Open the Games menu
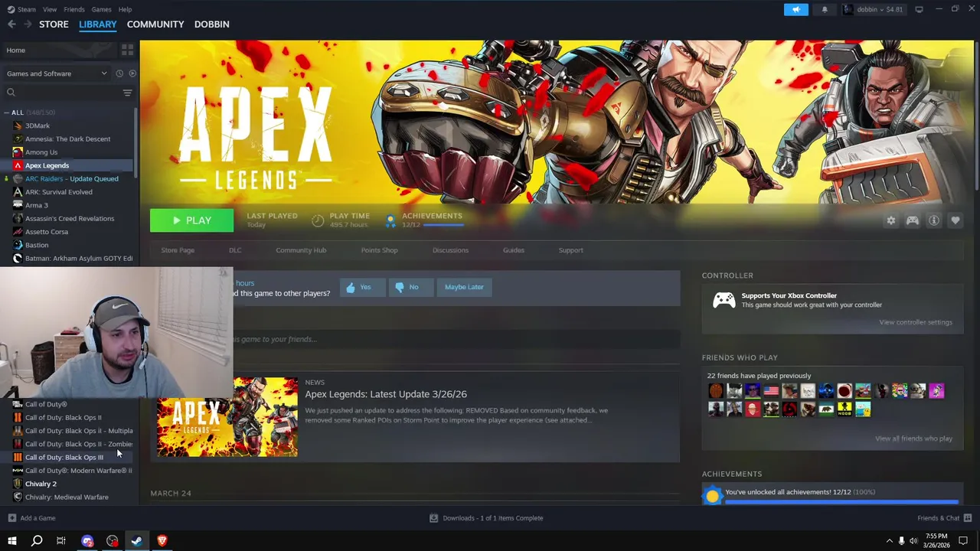This screenshot has height=551, width=980. click(101, 9)
